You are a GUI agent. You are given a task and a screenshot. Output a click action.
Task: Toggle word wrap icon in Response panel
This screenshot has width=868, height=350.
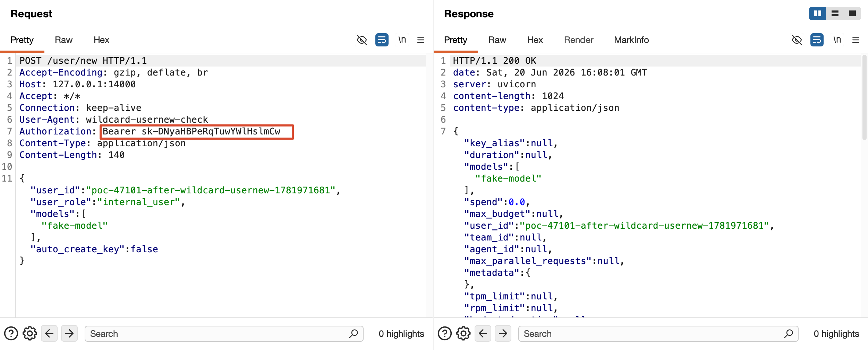[x=817, y=40]
